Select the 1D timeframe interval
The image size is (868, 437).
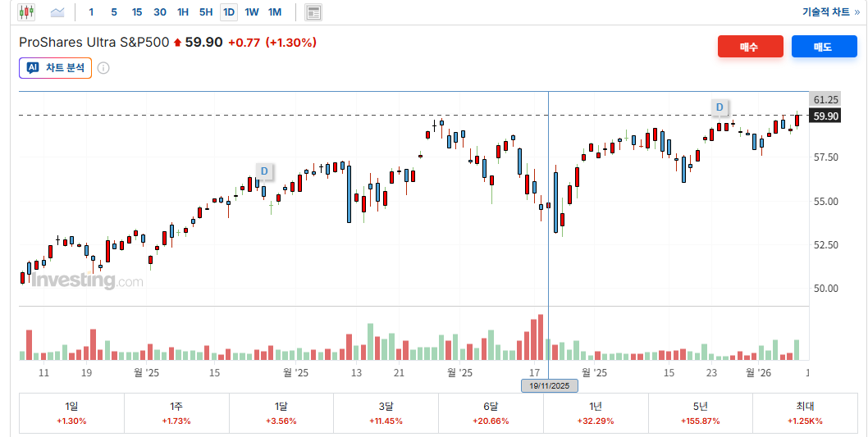point(229,12)
